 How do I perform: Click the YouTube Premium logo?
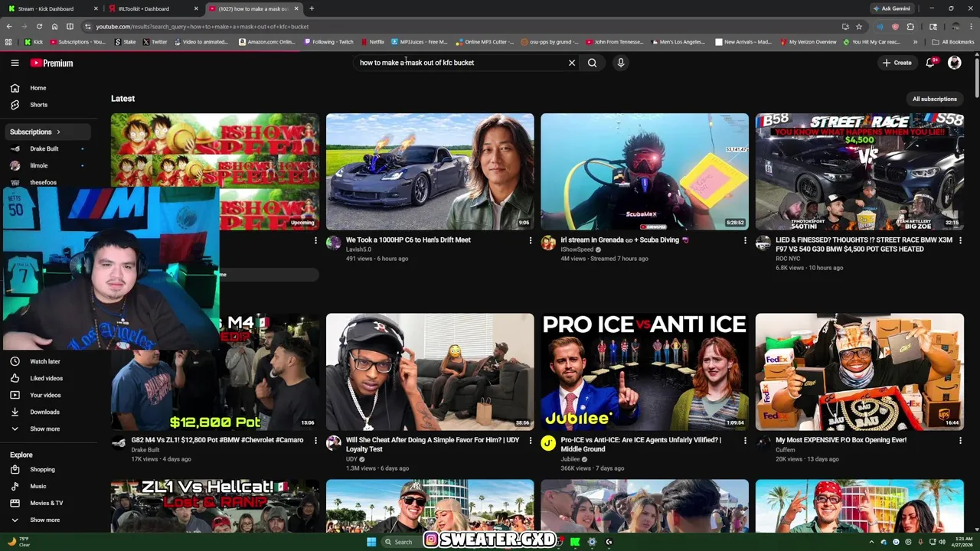(x=52, y=63)
